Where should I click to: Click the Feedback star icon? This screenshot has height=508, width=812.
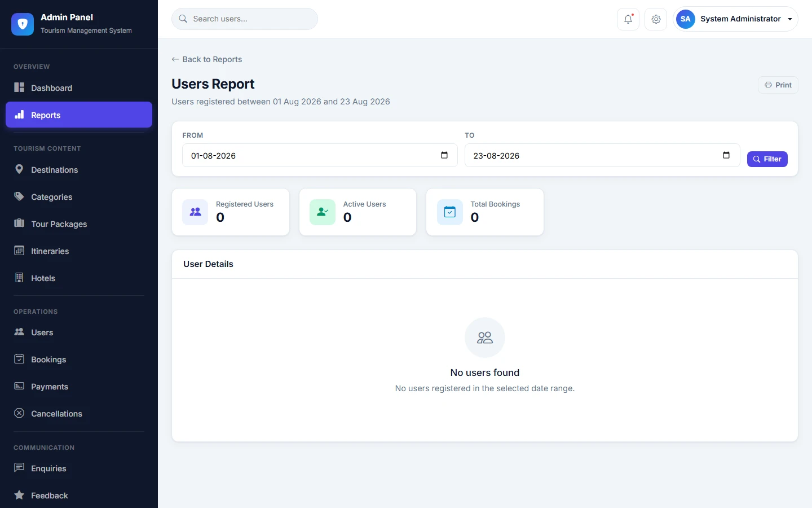pos(19,495)
